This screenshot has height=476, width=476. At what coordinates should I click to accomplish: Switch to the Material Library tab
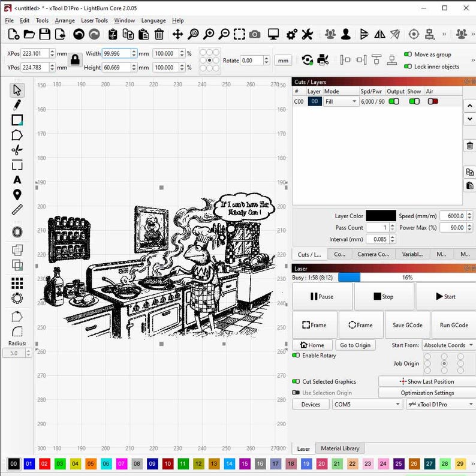(340, 448)
